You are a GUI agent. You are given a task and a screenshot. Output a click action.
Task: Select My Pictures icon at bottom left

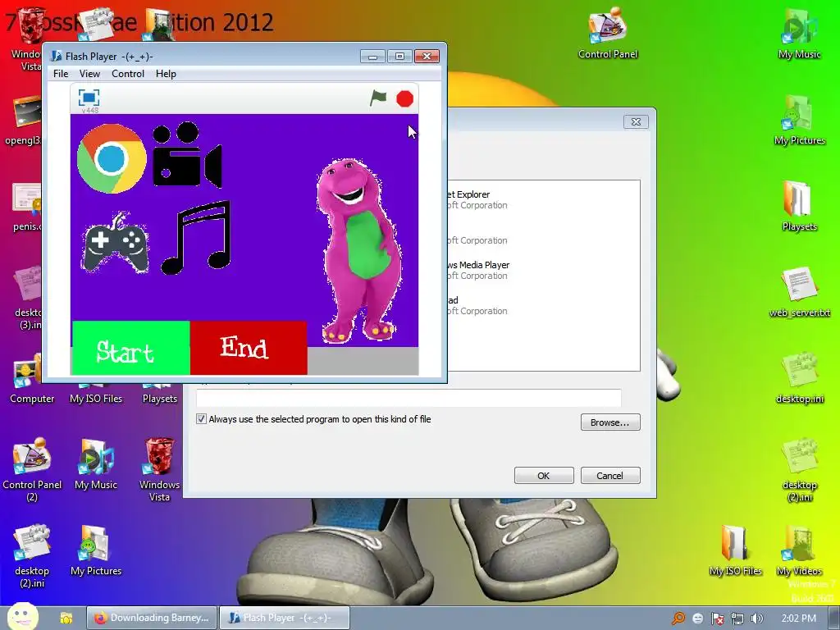coord(96,551)
